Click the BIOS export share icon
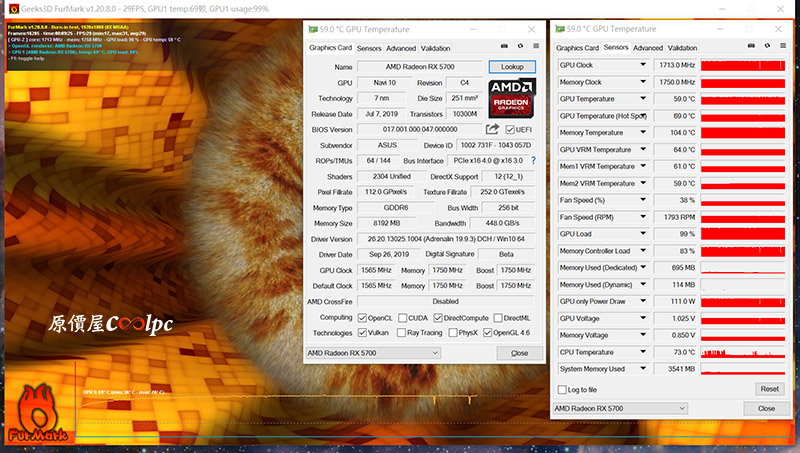 click(492, 129)
